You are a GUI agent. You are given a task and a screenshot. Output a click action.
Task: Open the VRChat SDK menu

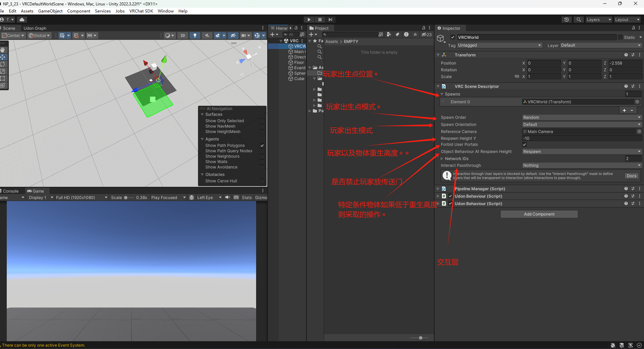[x=141, y=11]
